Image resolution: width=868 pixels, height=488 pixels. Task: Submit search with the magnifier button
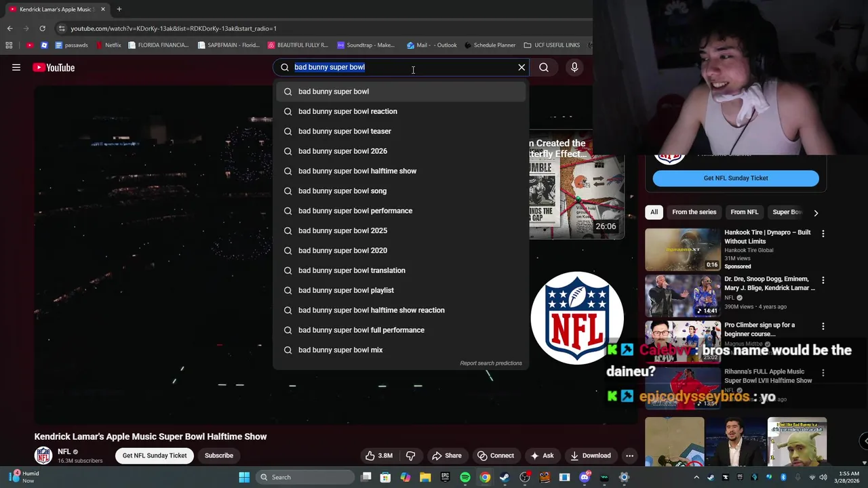pyautogui.click(x=544, y=67)
